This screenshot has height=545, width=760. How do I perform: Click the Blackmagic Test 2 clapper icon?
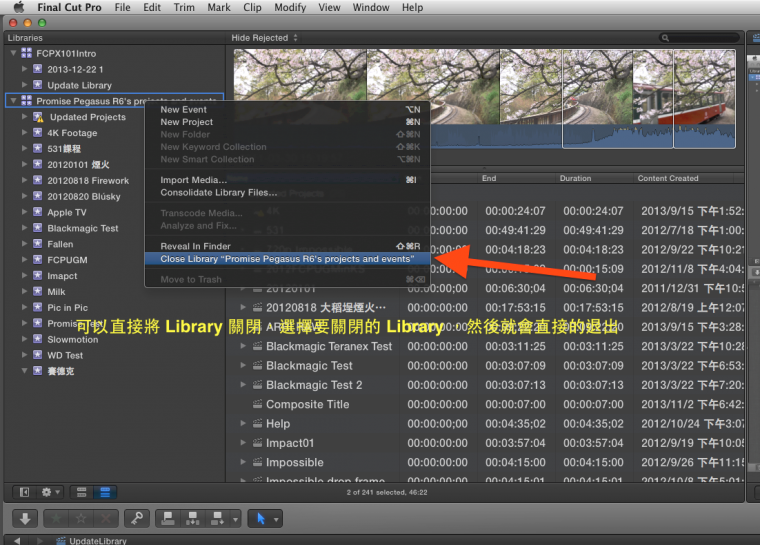point(257,385)
